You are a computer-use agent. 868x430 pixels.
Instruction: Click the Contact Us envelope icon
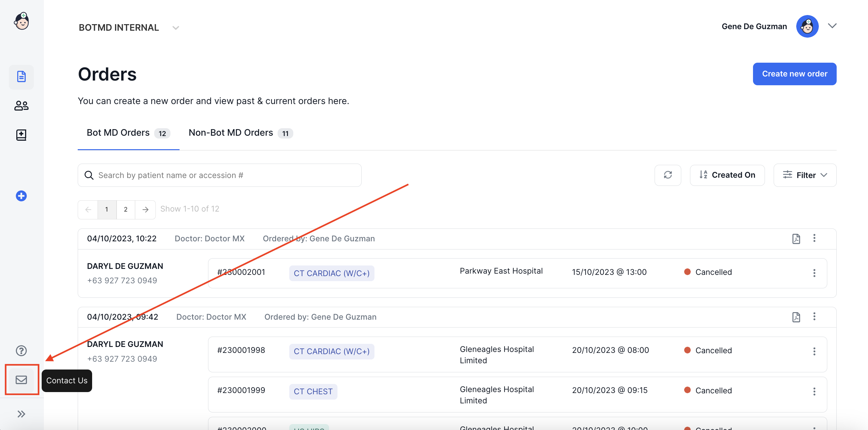point(21,380)
